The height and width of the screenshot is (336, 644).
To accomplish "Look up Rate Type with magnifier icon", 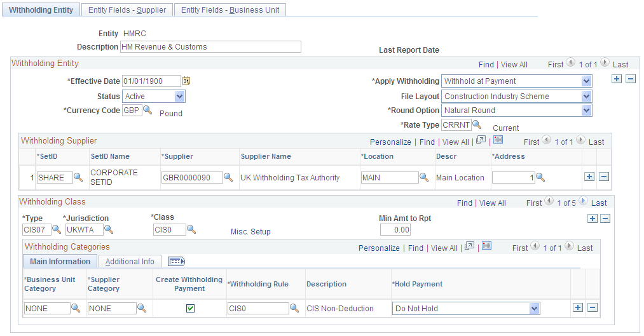I will tap(476, 124).
